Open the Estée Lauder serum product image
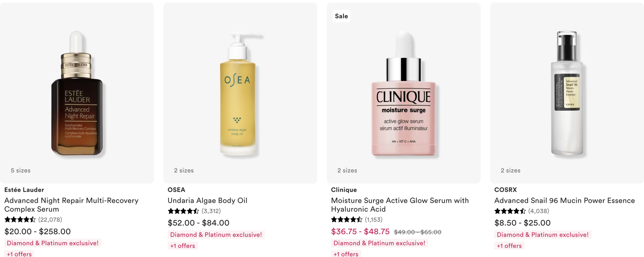Image resolution: width=644 pixels, height=257 pixels. [x=77, y=93]
